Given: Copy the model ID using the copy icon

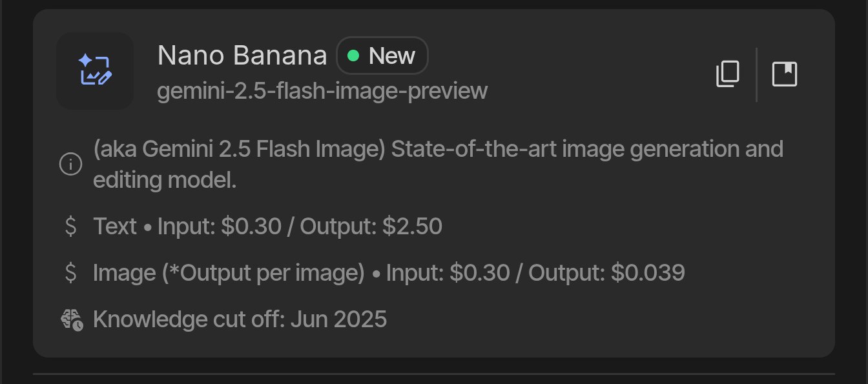Looking at the screenshot, I should point(727,74).
